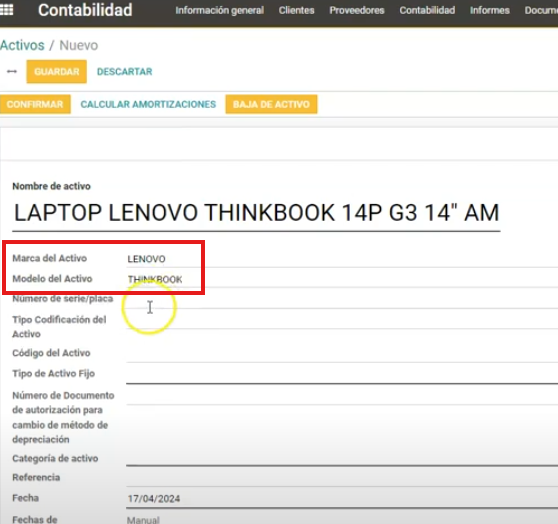Image resolution: width=558 pixels, height=524 pixels.
Task: Focus the Referencia field
Action: pos(342,478)
